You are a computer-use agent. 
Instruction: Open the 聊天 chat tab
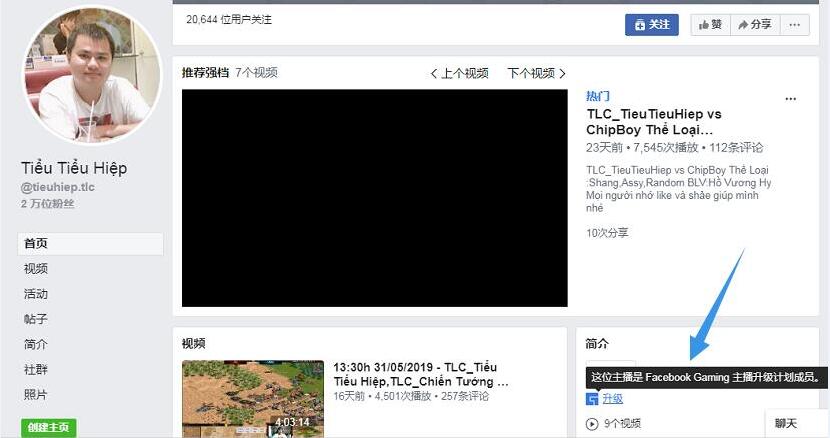pyautogui.click(x=786, y=424)
